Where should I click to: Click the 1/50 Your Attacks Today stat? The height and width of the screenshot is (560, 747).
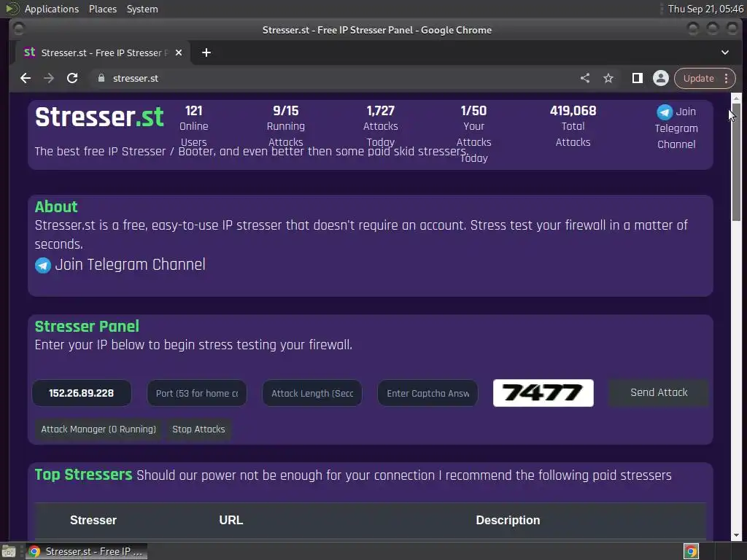(x=473, y=134)
